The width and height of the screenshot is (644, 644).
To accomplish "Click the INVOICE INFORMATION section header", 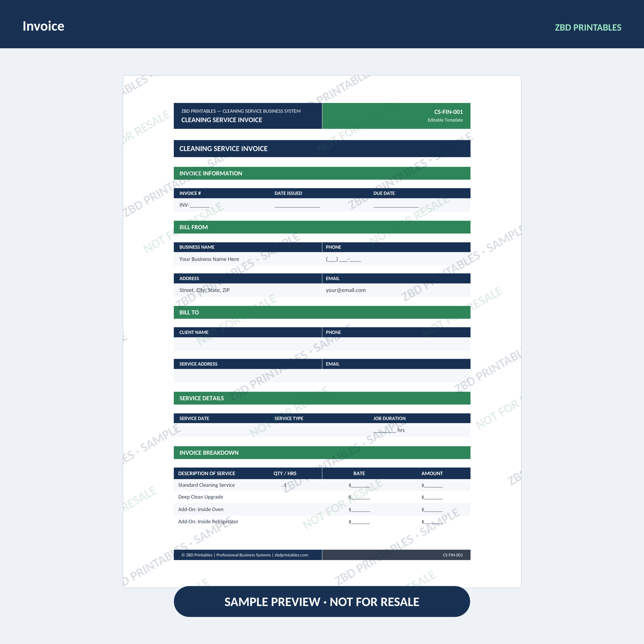I will click(x=322, y=173).
